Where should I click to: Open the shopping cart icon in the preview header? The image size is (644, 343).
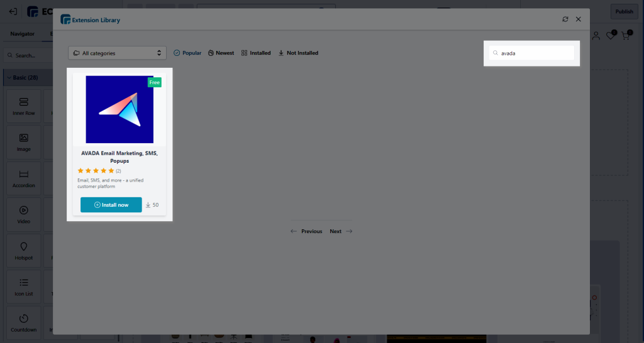(x=626, y=36)
